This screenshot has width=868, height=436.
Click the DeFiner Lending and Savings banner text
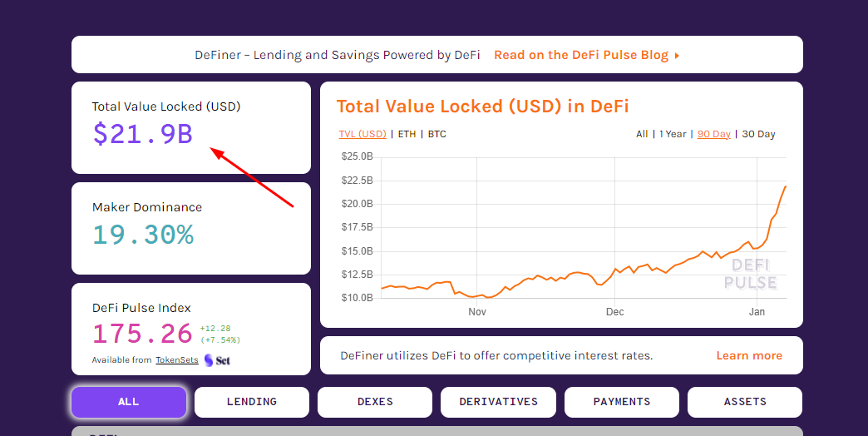pyautogui.click(x=337, y=55)
